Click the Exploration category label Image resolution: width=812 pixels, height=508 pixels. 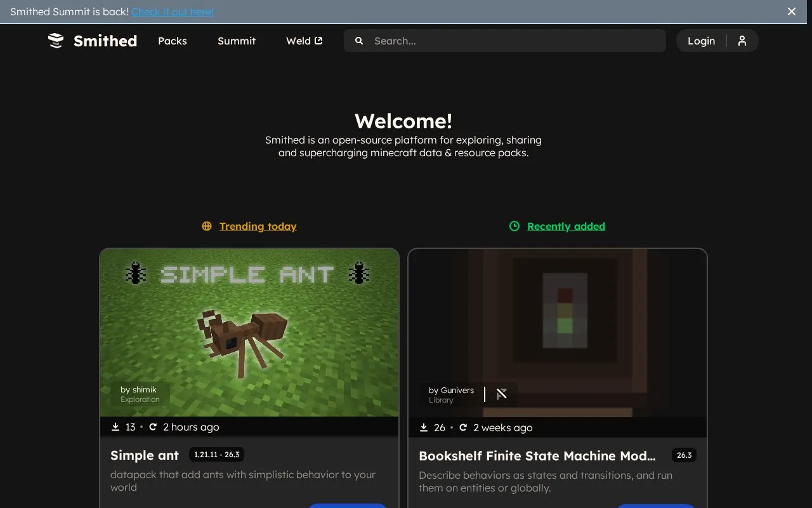tap(140, 399)
